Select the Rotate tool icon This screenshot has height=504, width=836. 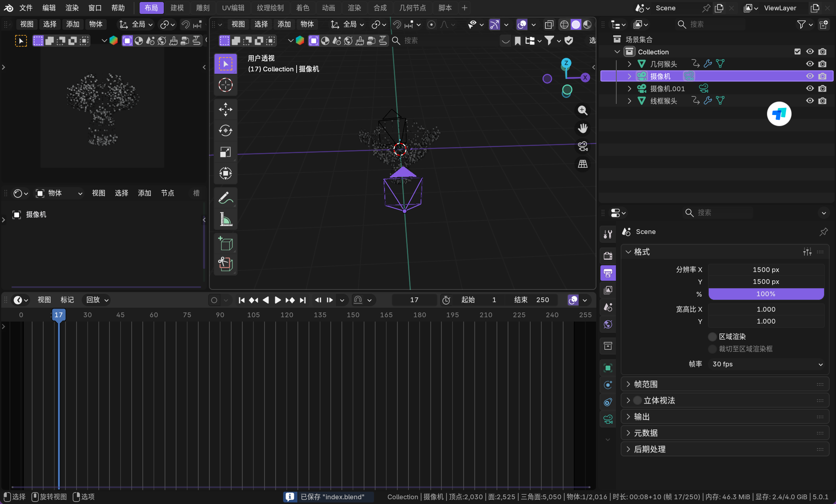click(x=225, y=130)
